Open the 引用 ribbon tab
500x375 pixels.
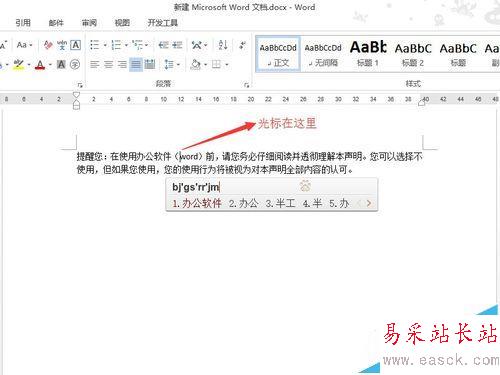[x=23, y=23]
